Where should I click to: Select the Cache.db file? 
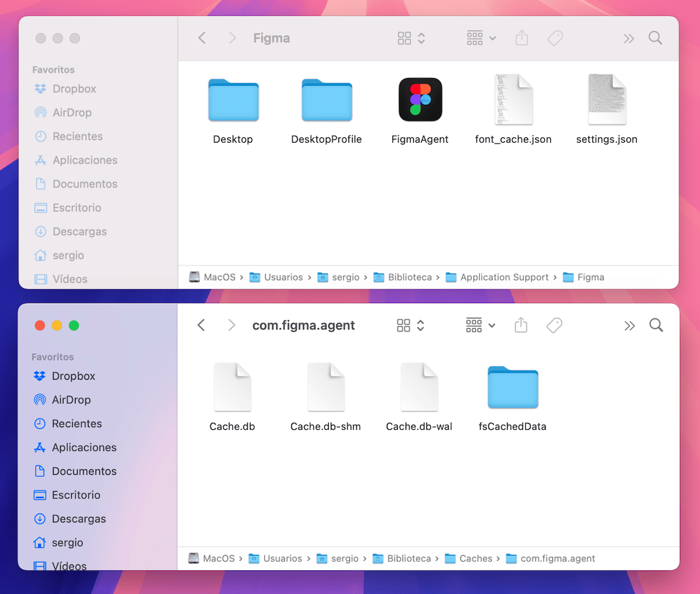pos(232,388)
